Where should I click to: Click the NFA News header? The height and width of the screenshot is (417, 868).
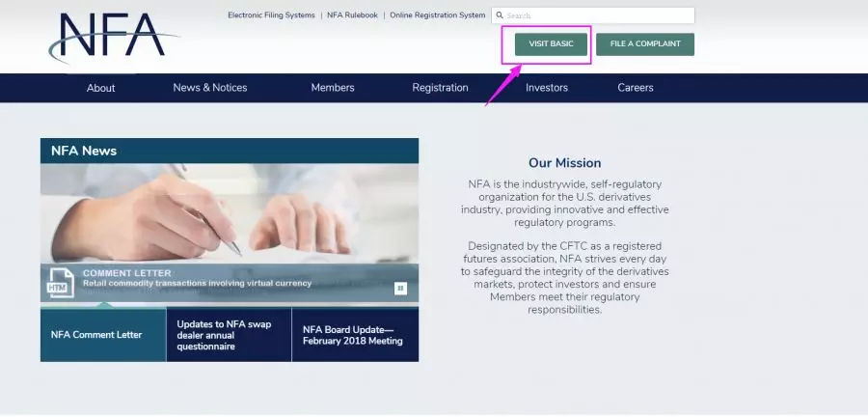tap(230, 151)
